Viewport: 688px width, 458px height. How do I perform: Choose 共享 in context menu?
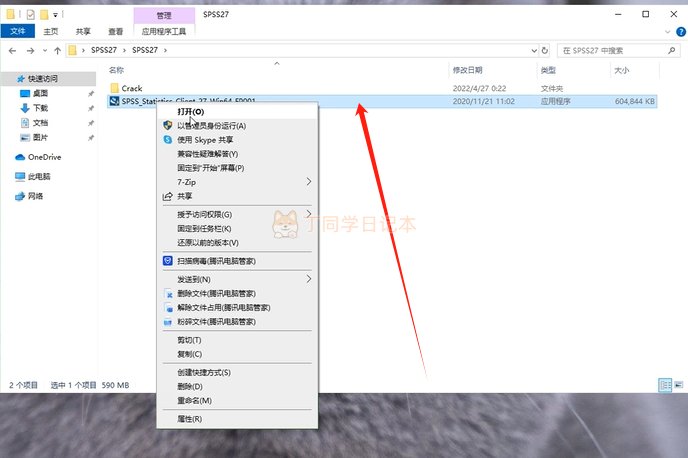(x=237, y=196)
